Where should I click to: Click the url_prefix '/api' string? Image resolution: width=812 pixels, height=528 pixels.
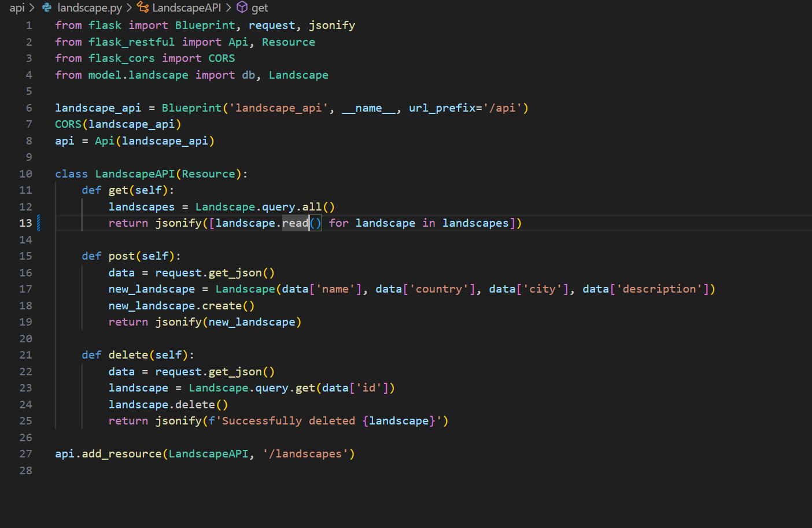point(503,108)
